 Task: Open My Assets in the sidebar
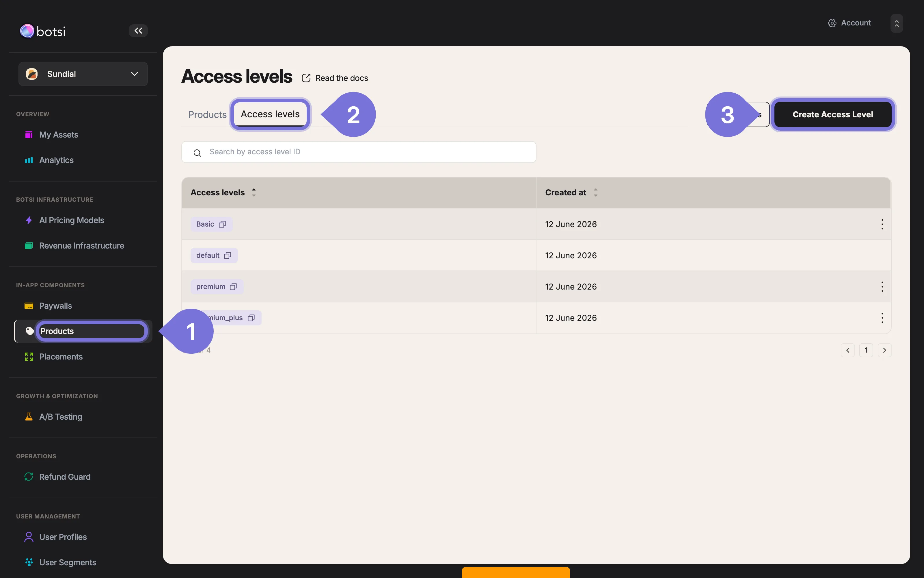(x=58, y=135)
